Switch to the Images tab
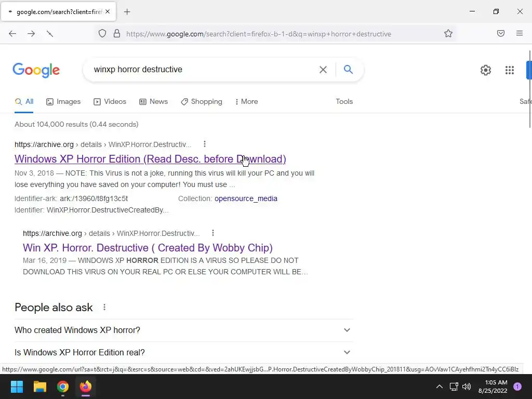The width and height of the screenshot is (532, 399). coord(63,102)
